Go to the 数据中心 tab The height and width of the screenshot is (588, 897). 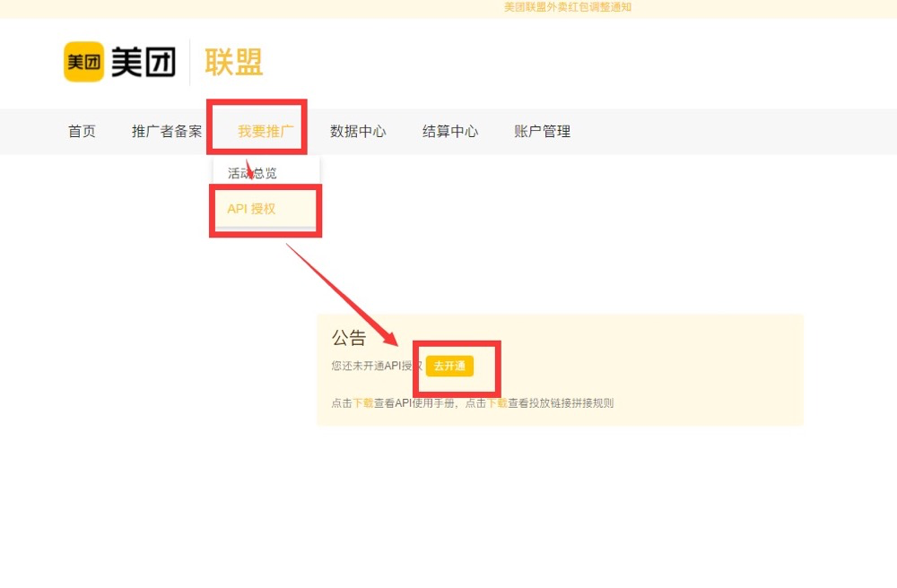(x=358, y=132)
